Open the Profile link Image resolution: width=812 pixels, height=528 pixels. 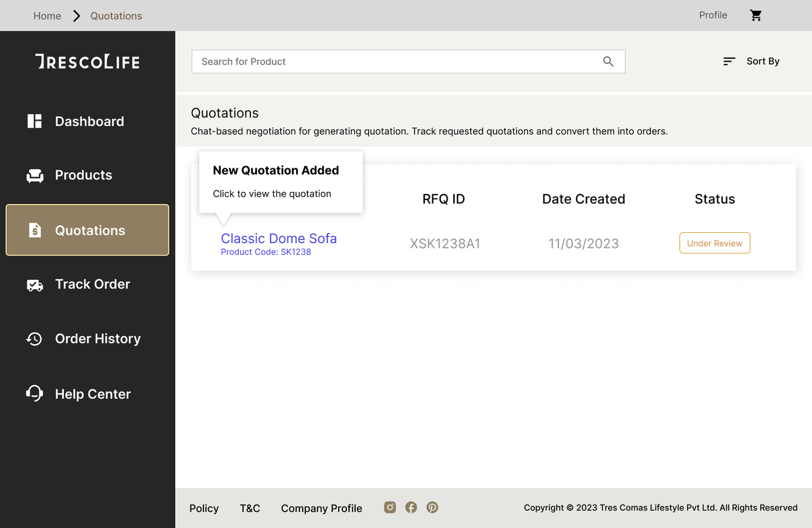tap(713, 15)
